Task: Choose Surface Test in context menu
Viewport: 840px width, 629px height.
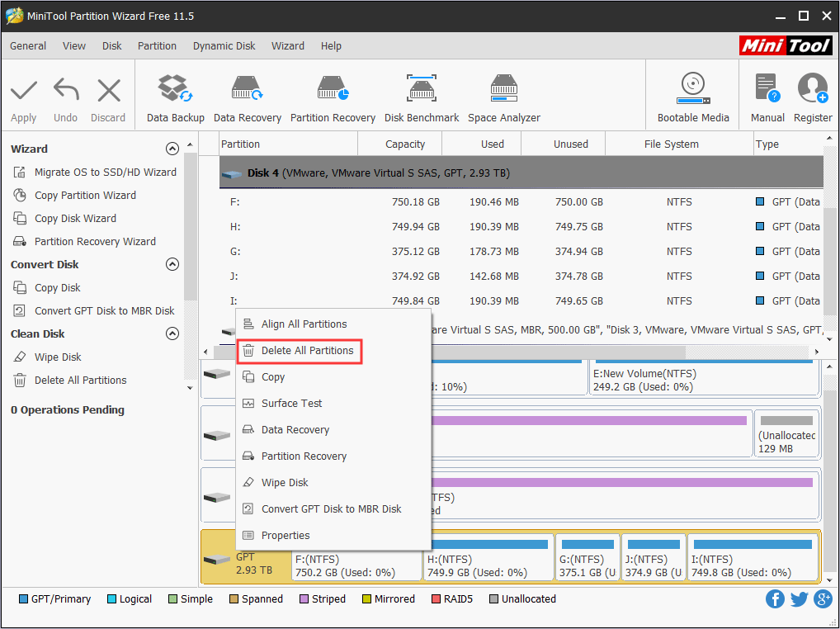Action: point(333,404)
